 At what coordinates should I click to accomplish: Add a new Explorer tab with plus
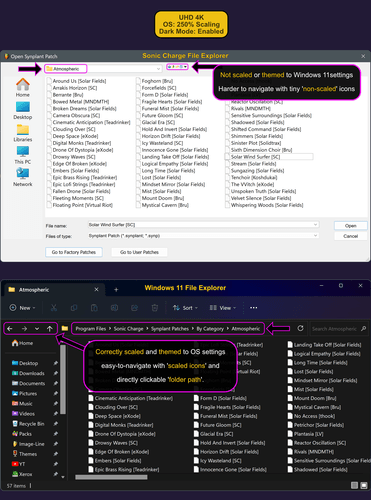pos(116,290)
